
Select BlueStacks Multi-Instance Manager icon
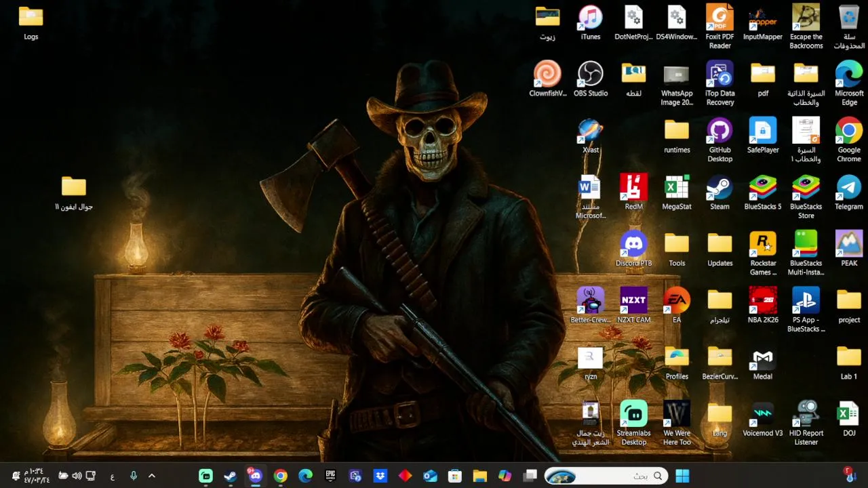pyautogui.click(x=806, y=253)
